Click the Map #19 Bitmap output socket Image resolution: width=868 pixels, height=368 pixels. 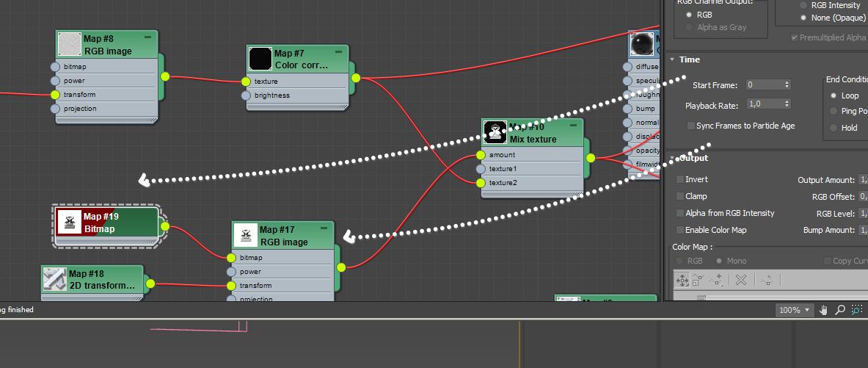point(165,226)
